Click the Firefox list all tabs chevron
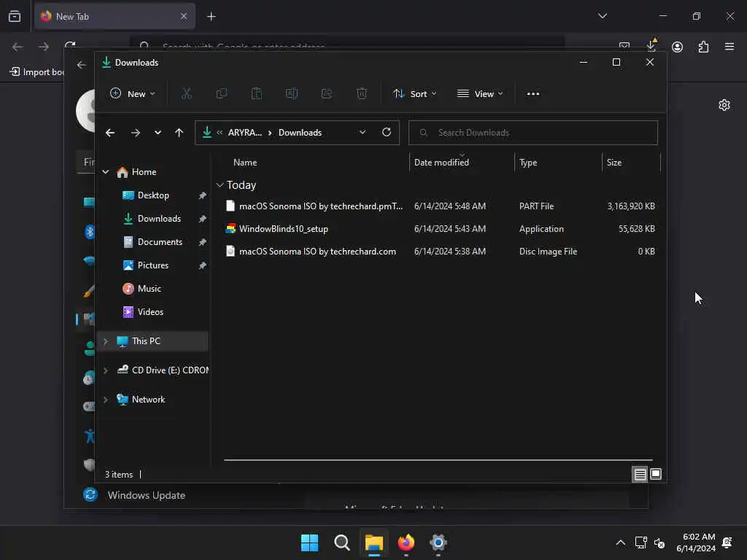This screenshot has height=560, width=747. coord(603,16)
